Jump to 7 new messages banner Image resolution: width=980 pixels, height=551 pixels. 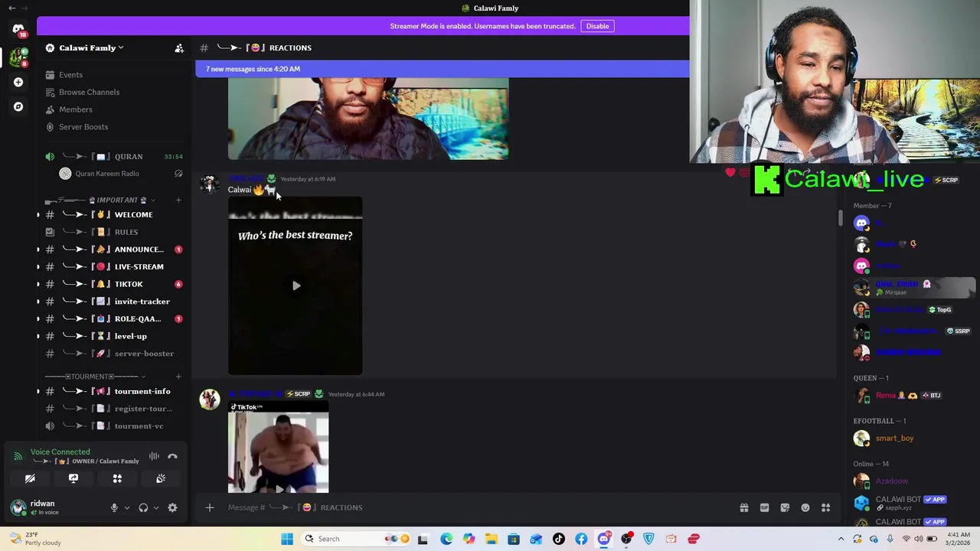tap(443, 69)
